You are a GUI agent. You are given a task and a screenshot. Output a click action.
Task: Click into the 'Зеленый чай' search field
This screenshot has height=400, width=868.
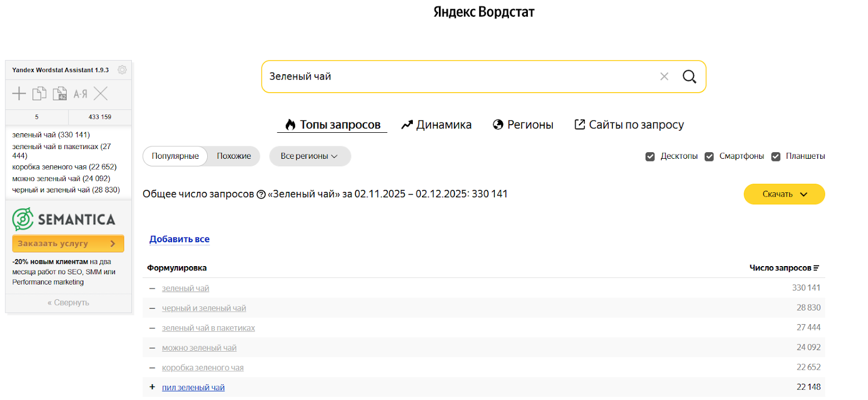click(456, 76)
